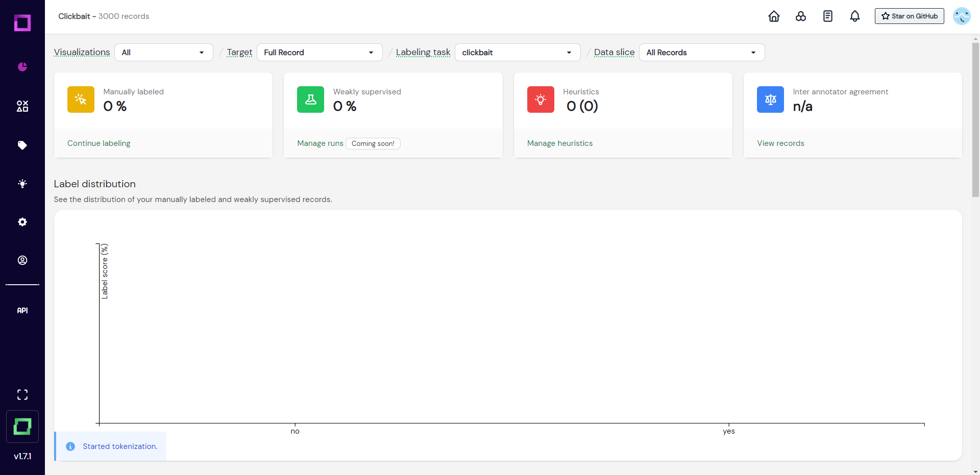The width and height of the screenshot is (980, 475).
Task: Open the Labeling task dropdown showing clickbait
Action: 518,53
